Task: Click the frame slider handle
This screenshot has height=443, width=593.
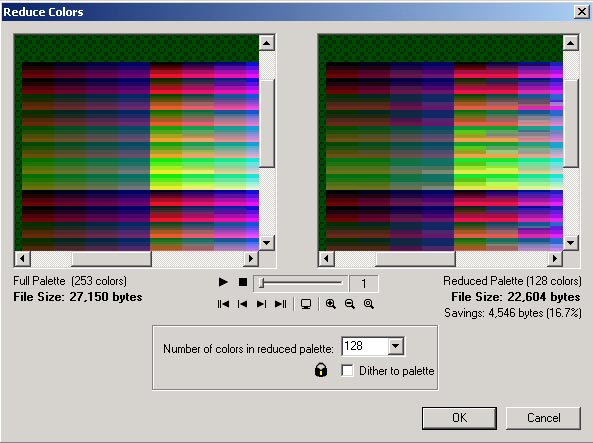Action: coord(261,283)
